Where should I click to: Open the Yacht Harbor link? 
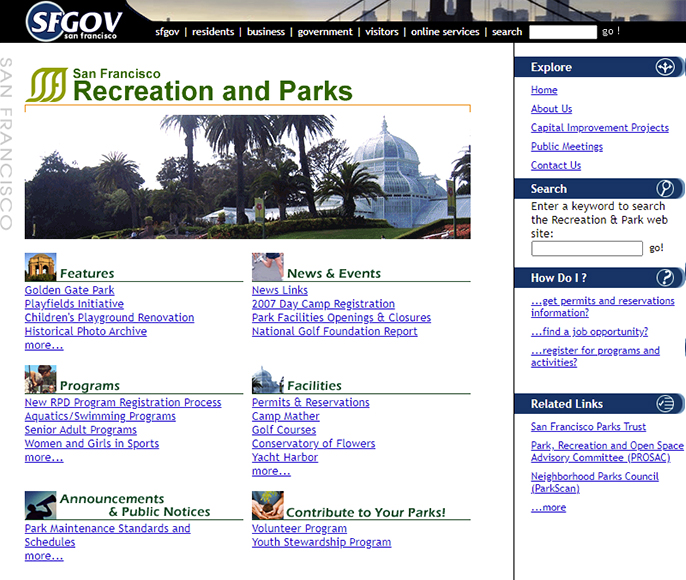pyautogui.click(x=285, y=458)
